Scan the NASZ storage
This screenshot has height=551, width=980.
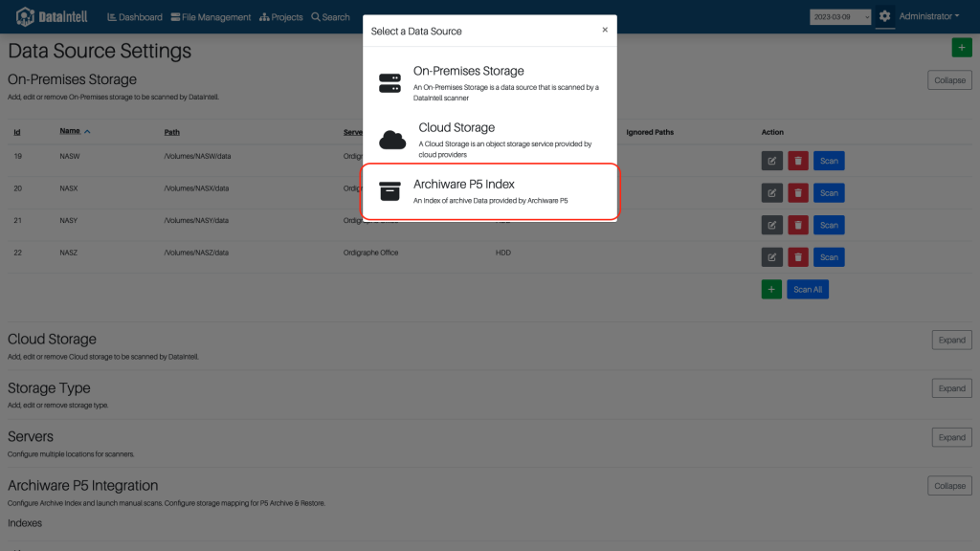[x=829, y=257]
